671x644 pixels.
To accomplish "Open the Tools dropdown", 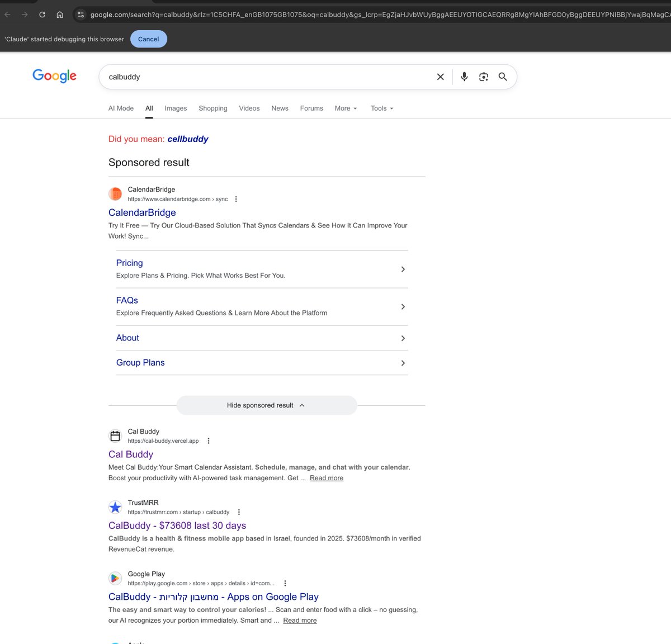I will point(382,108).
